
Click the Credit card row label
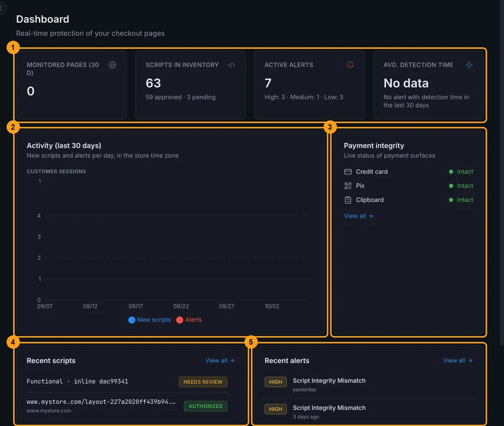coord(371,172)
